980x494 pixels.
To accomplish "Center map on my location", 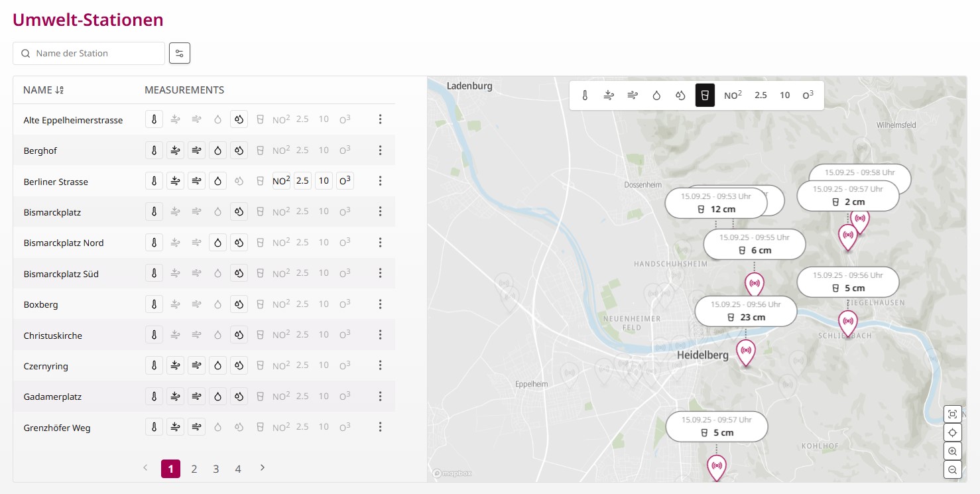I will pyautogui.click(x=952, y=433).
